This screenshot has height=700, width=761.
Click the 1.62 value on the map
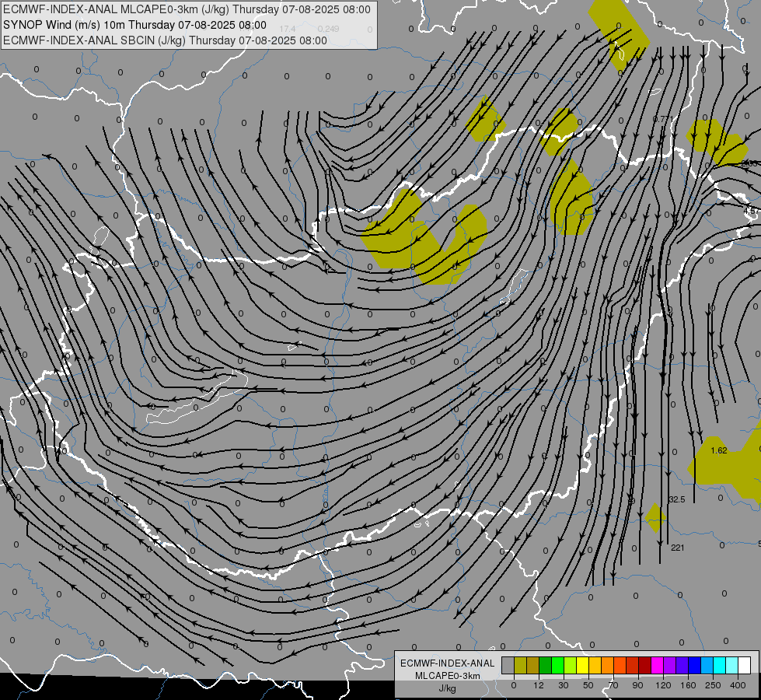coord(719,450)
